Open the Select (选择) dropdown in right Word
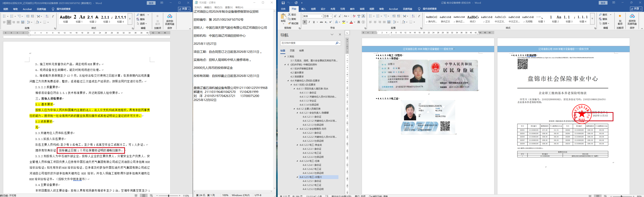The image size is (644, 197). (x=604, y=23)
